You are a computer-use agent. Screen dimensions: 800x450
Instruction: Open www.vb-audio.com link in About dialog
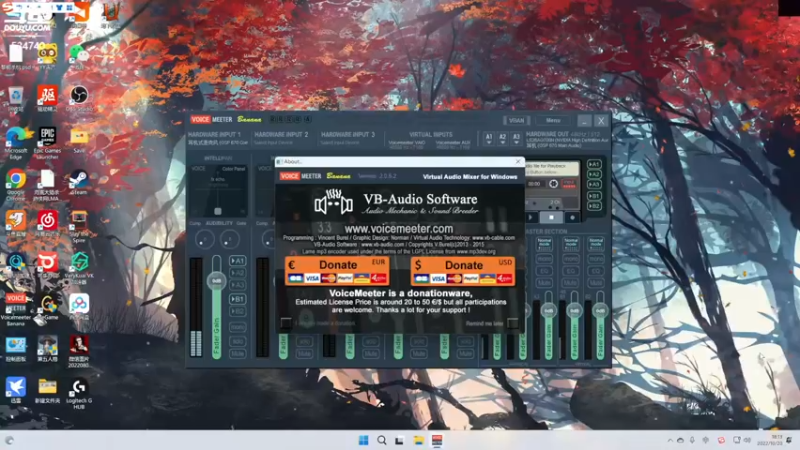tap(382, 245)
